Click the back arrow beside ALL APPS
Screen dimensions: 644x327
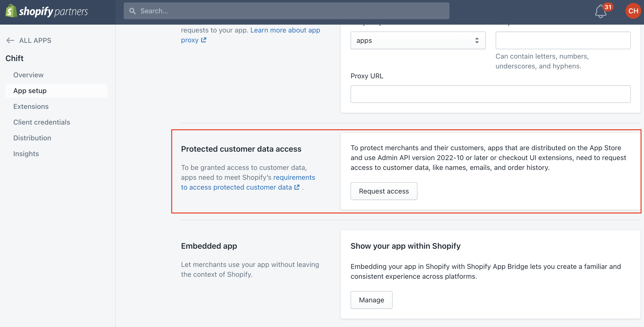pos(10,40)
